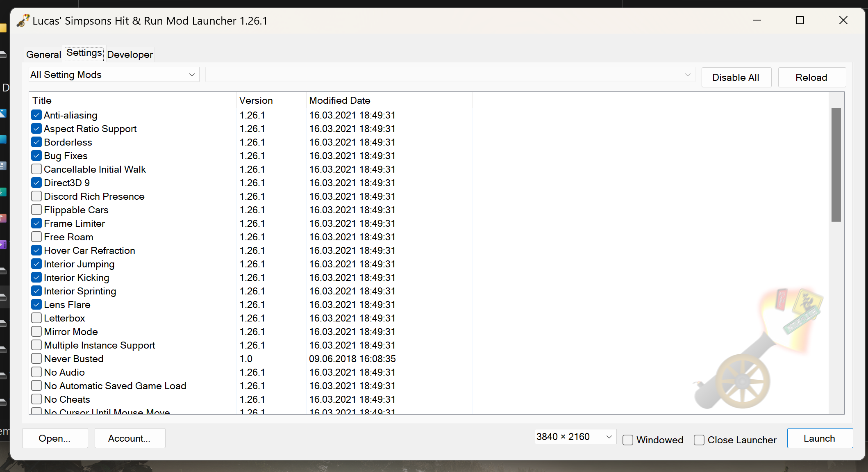Uncheck Aspect Ratio Support

[36, 129]
